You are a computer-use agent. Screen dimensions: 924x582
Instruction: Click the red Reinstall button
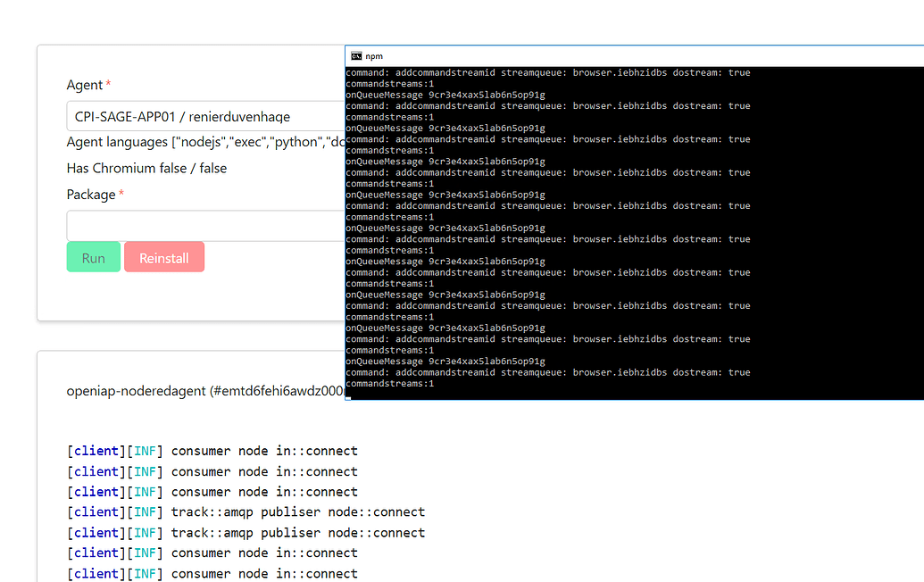pos(164,256)
